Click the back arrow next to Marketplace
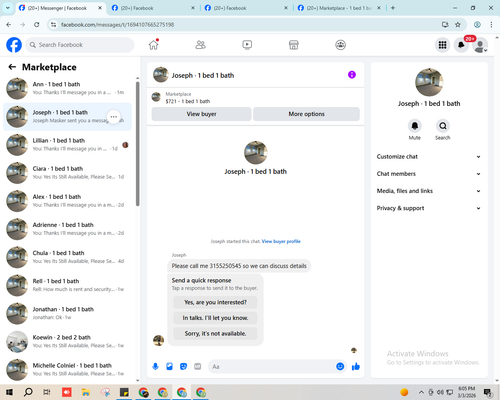 point(12,67)
